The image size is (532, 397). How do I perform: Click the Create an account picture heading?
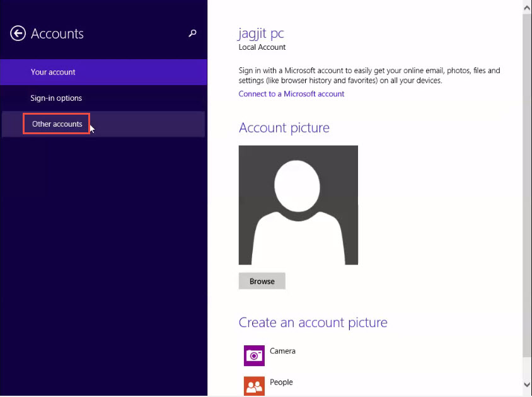click(x=313, y=323)
